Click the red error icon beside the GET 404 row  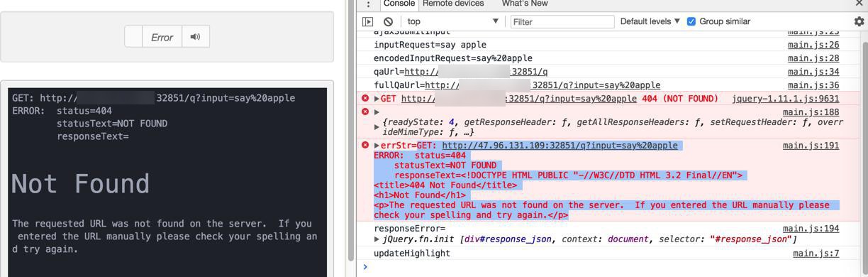tap(365, 99)
